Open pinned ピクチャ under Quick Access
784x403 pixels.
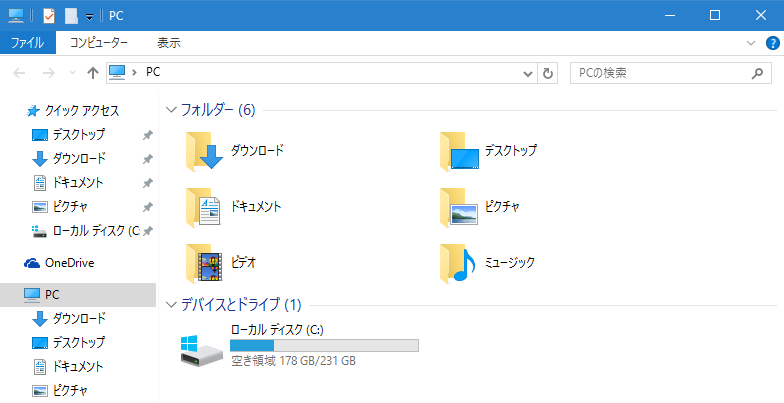pyautogui.click(x=60, y=206)
